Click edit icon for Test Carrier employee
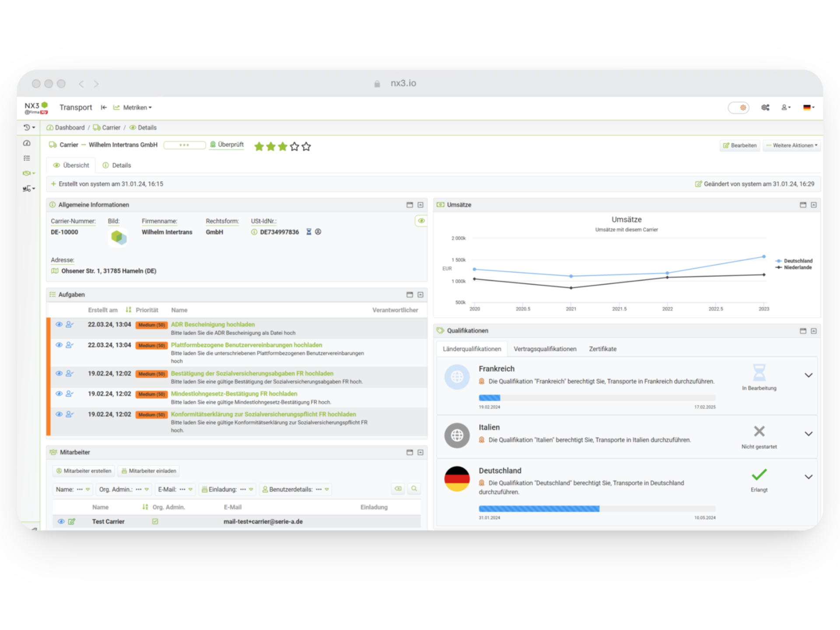Viewport: 840px width, 630px height. tap(72, 521)
